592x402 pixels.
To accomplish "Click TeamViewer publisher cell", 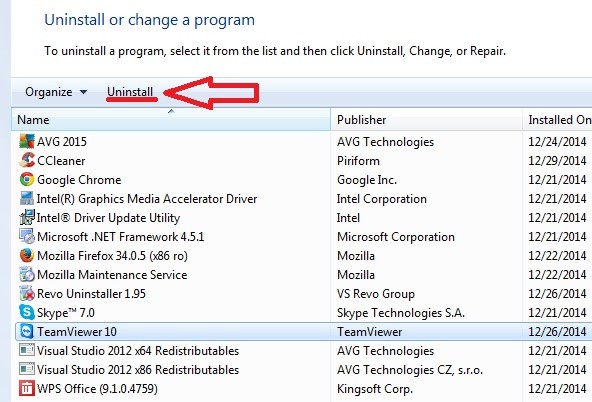I will coord(369,332).
